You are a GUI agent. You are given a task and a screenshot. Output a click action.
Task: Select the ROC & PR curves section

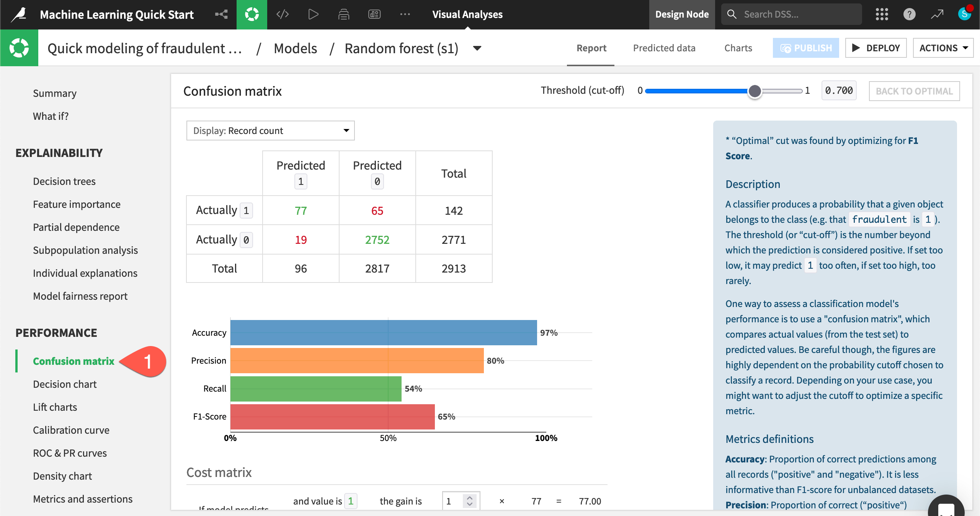69,452
